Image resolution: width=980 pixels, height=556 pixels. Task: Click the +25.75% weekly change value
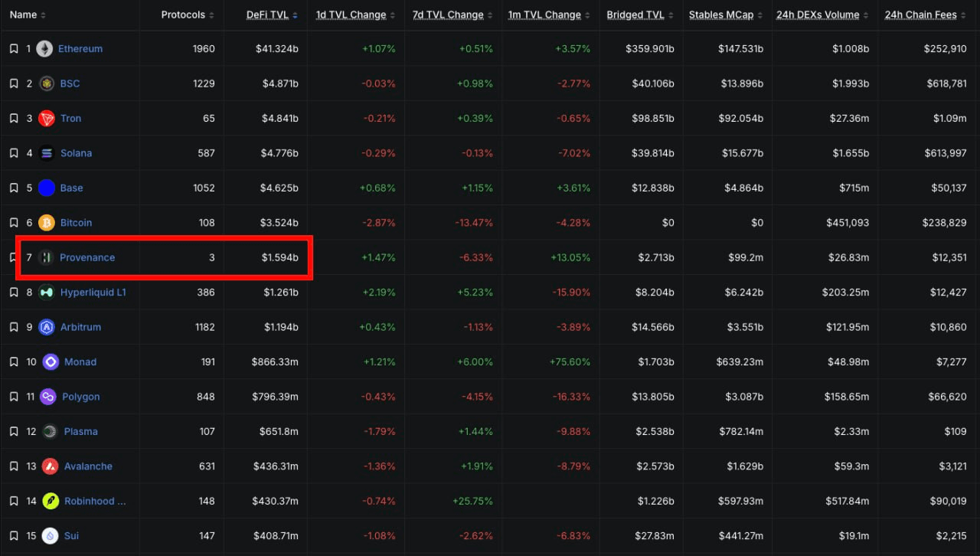click(472, 502)
